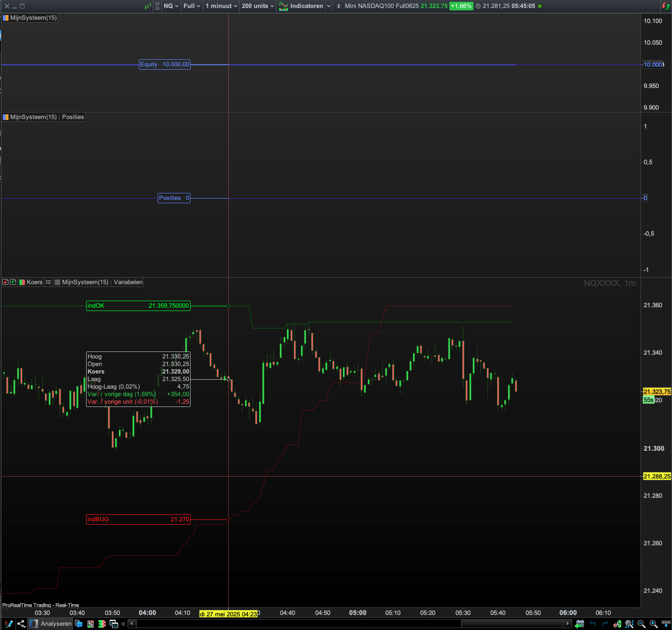672x630 pixels.
Task: Open the Indicatoren panel
Action: [301, 6]
